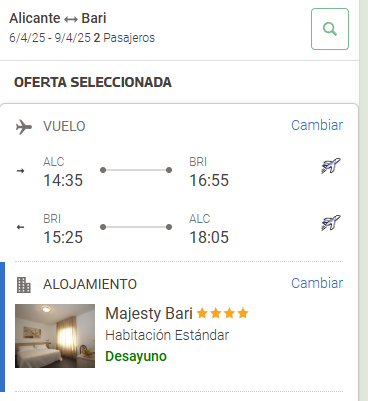Click the green search magnifier button

(330, 29)
